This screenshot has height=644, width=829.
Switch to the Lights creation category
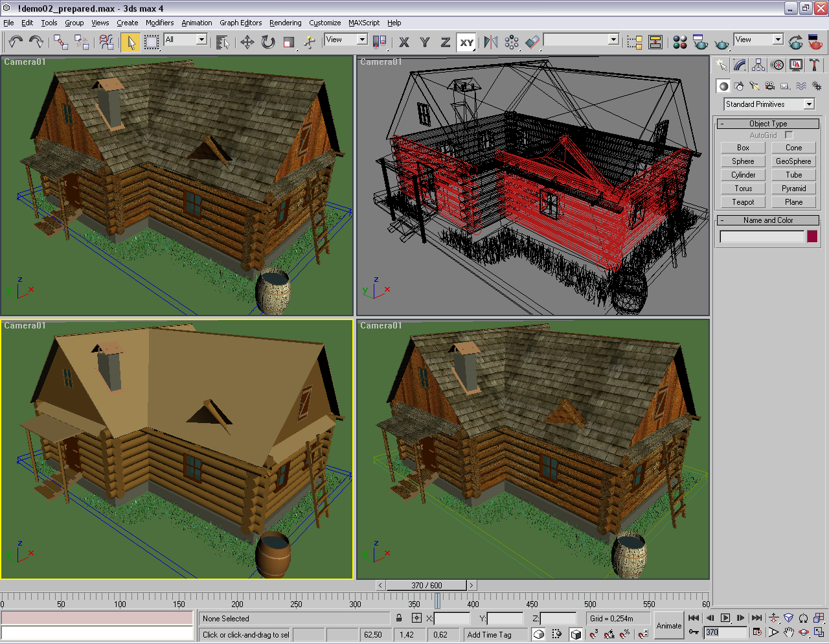point(755,86)
